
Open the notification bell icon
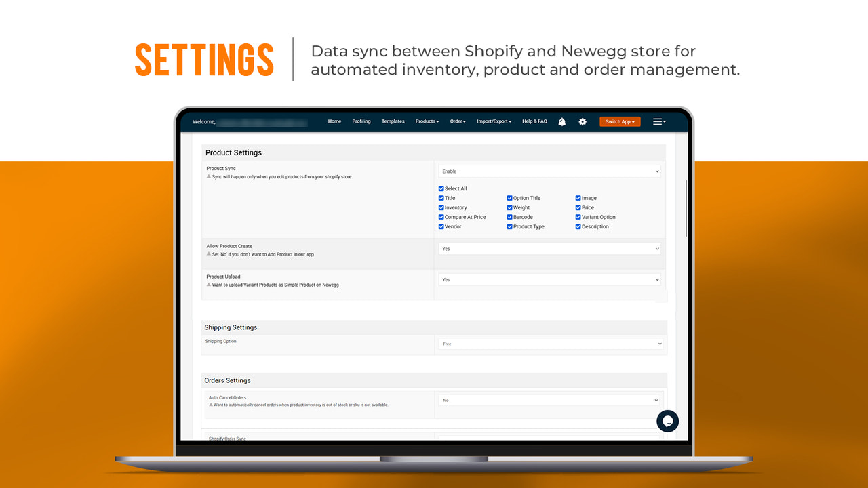point(561,121)
